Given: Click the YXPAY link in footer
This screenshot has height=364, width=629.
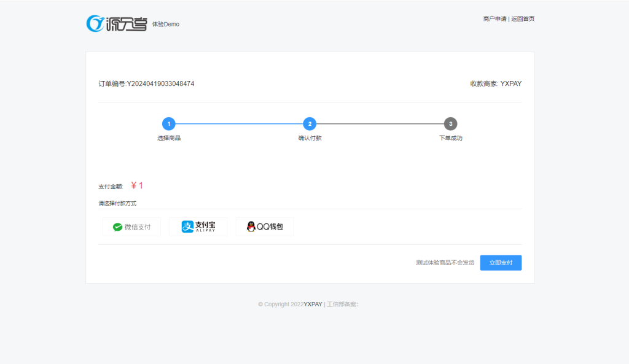Looking at the screenshot, I should tap(313, 304).
